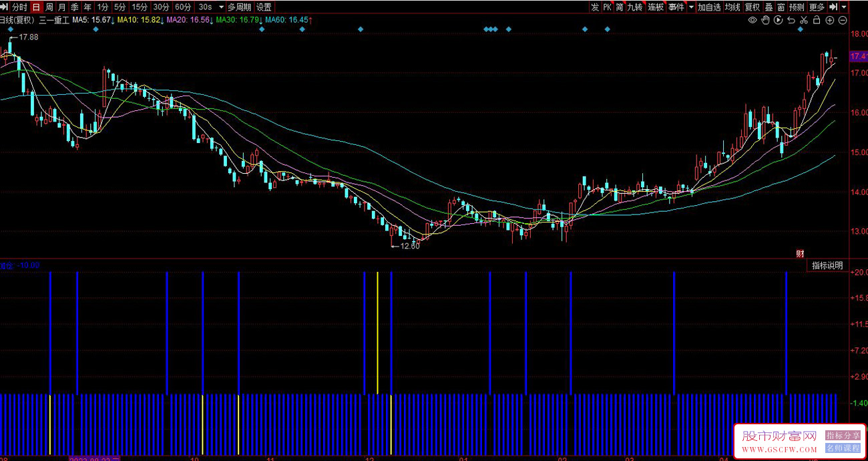868x461 pixels.
Task: Open the 多周期 multi-period view
Action: (x=239, y=7)
